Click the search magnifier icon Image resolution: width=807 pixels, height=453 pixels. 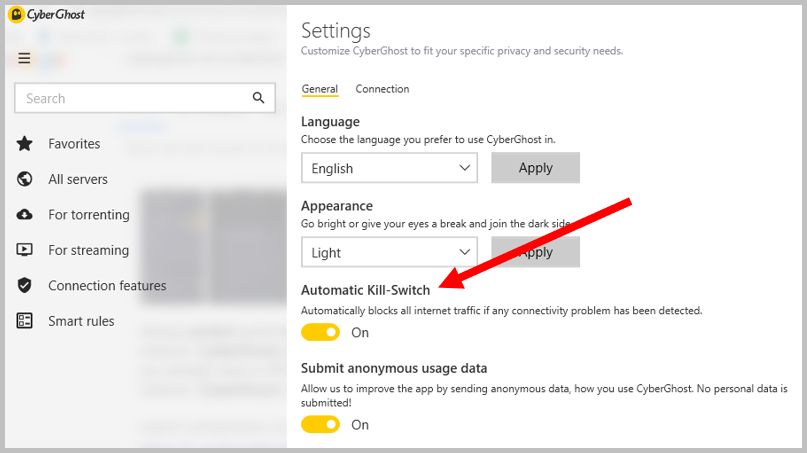(x=258, y=97)
